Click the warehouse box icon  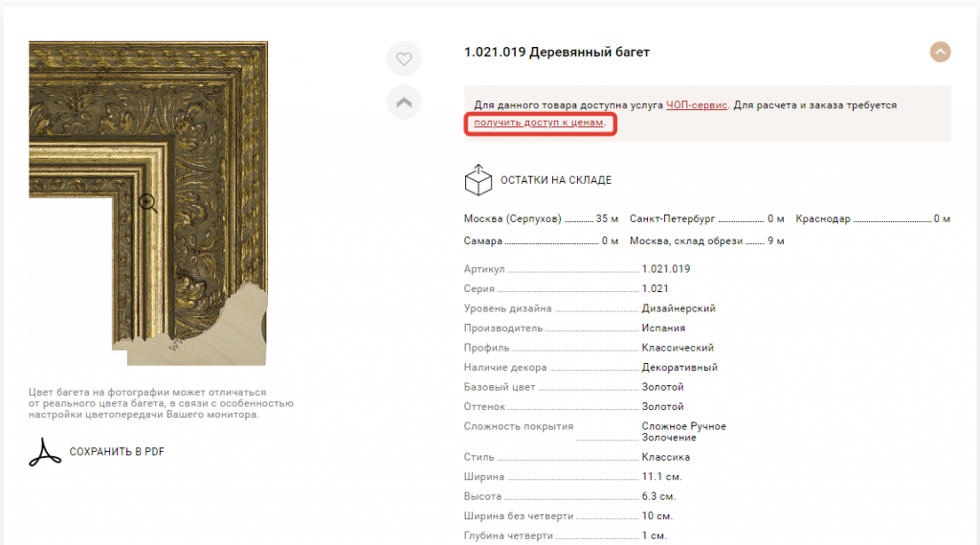point(479,180)
